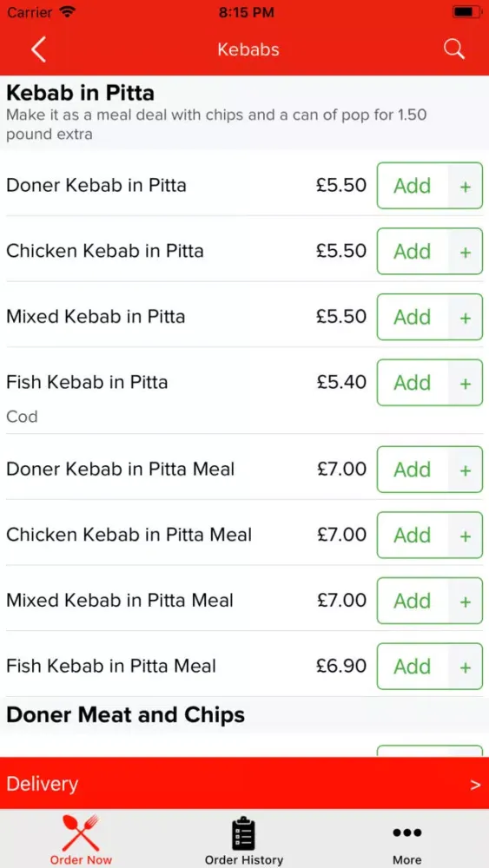Tap plus icon for Mixed Kebab in Pitta
Screen dimensions: 489x868
(466, 318)
